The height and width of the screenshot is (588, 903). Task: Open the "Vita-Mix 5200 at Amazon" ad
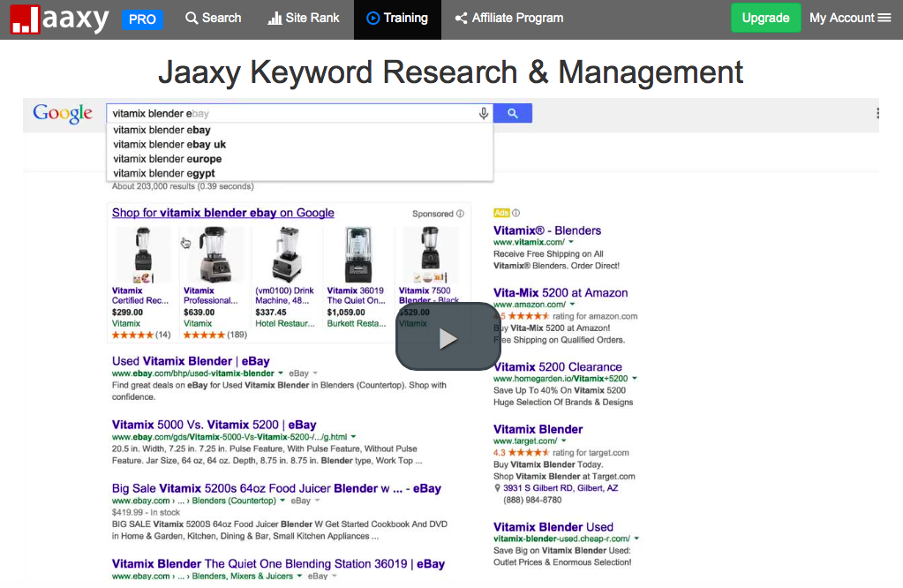click(x=561, y=292)
